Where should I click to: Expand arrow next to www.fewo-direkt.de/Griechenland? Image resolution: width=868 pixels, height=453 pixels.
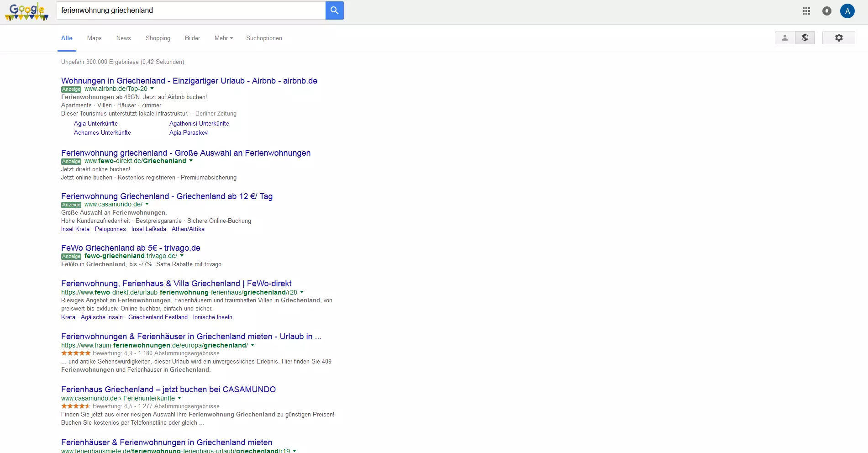(191, 161)
